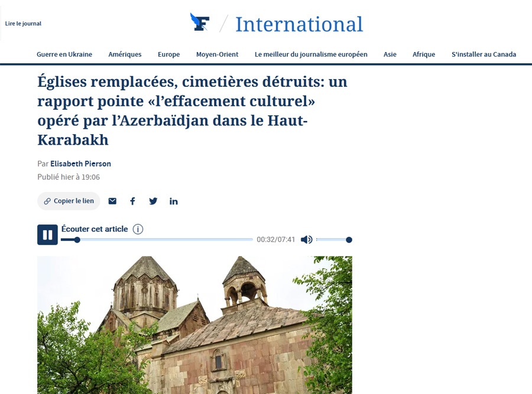Screen dimensions: 532x394
Task: Open author Elisabeth Pierson's page
Action: tap(81, 164)
